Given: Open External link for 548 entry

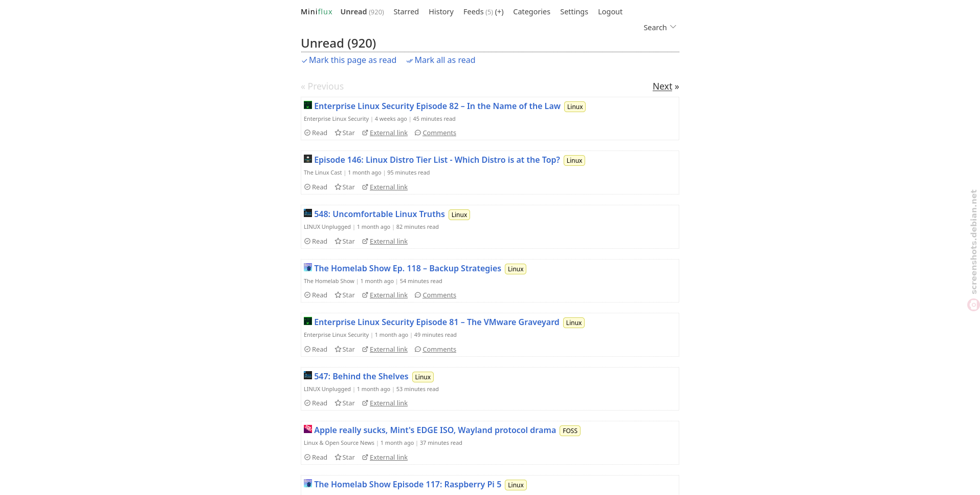Looking at the screenshot, I should tap(385, 242).
